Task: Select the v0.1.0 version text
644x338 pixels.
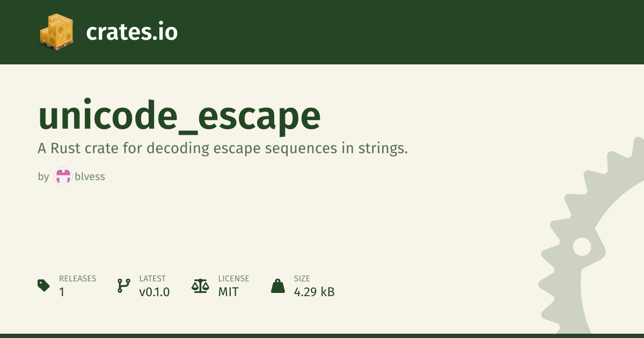Action: click(155, 292)
